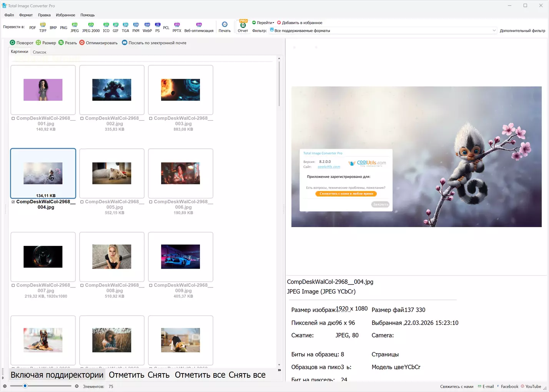Expand hidden bottom-bar commands via » chevron

click(279, 370)
